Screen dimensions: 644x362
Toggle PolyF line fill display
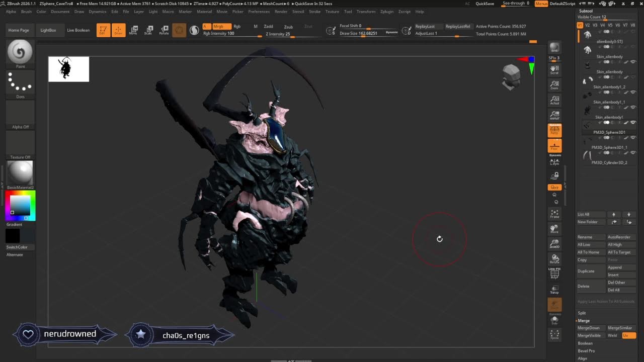pyautogui.click(x=554, y=273)
